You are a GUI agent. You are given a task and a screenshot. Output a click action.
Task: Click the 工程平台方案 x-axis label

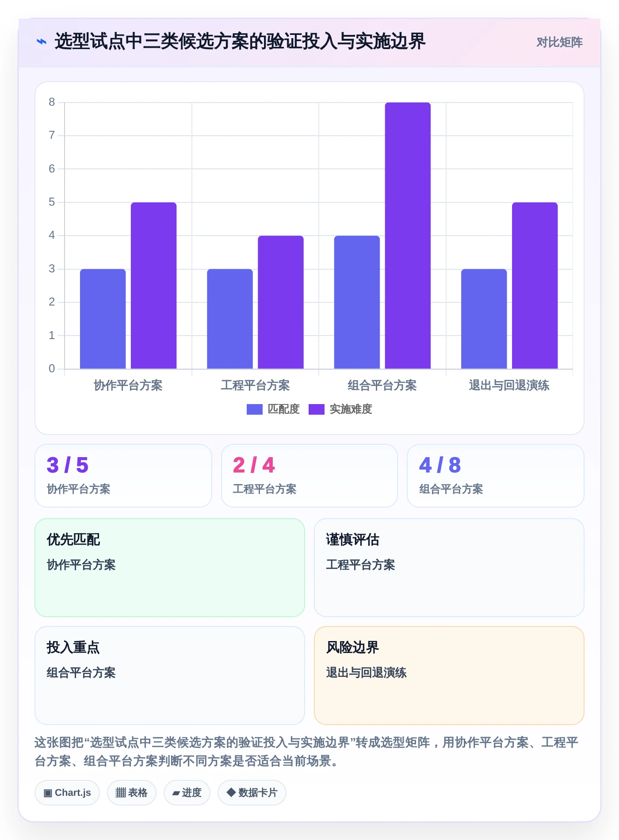pos(255,386)
